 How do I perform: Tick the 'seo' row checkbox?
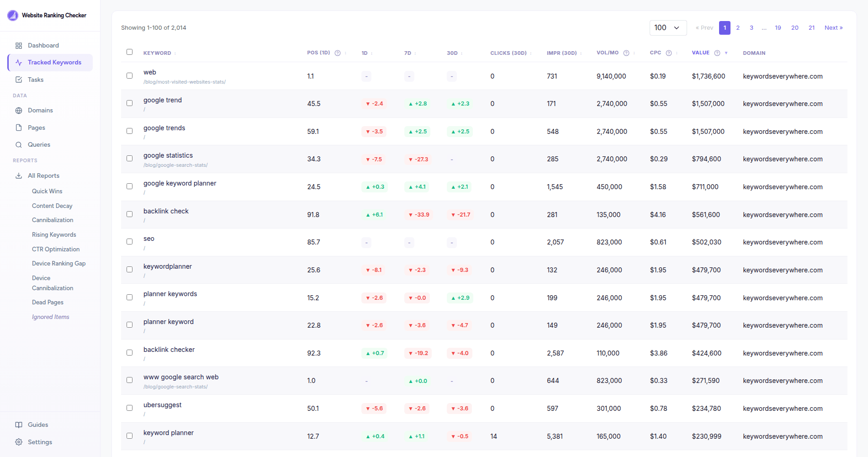coord(130,242)
